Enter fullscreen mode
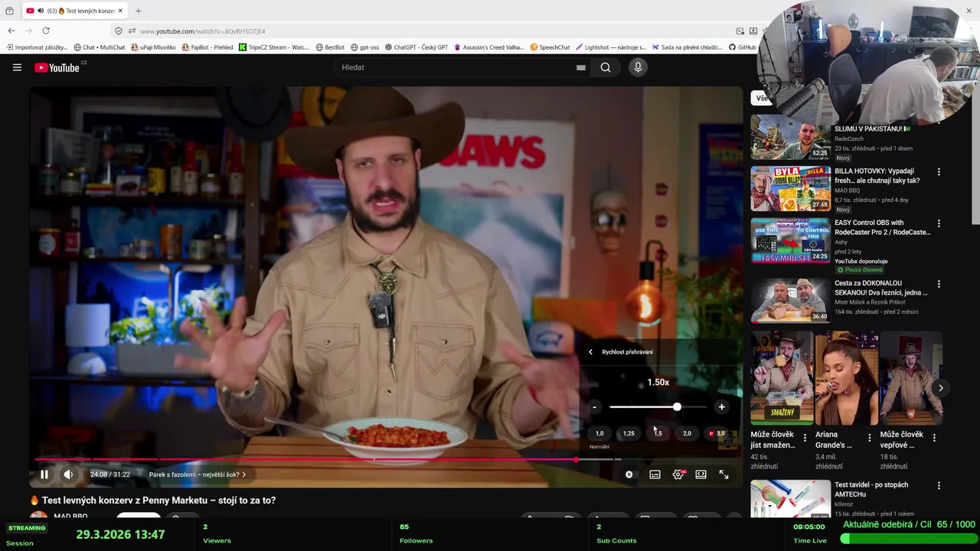The width and height of the screenshot is (980, 551). coord(724,474)
